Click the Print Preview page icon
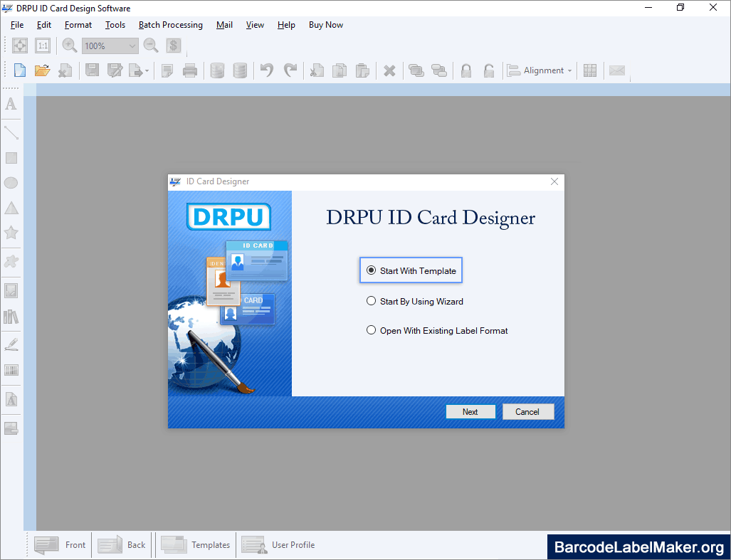Viewport: 731px width, 560px height. (x=167, y=70)
